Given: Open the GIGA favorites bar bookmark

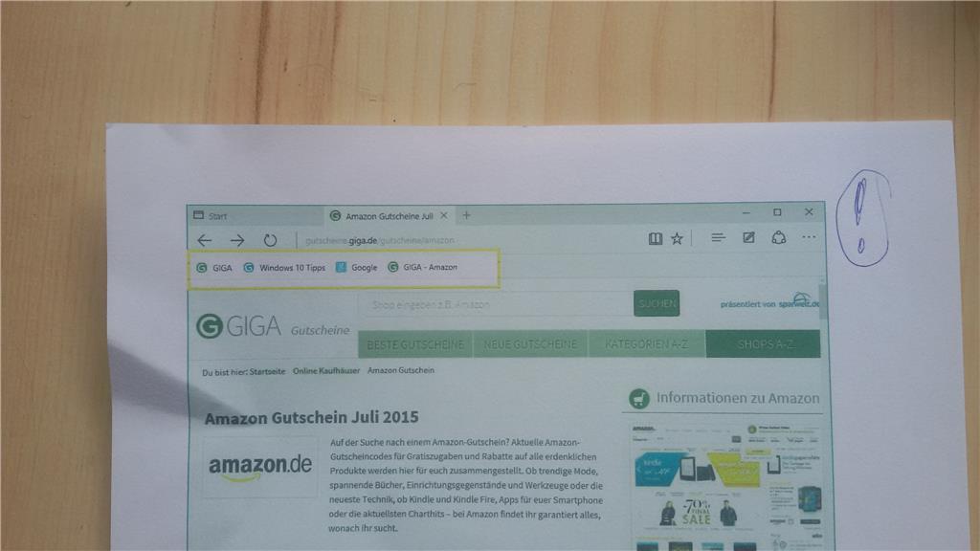Looking at the screenshot, I should tap(213, 268).
